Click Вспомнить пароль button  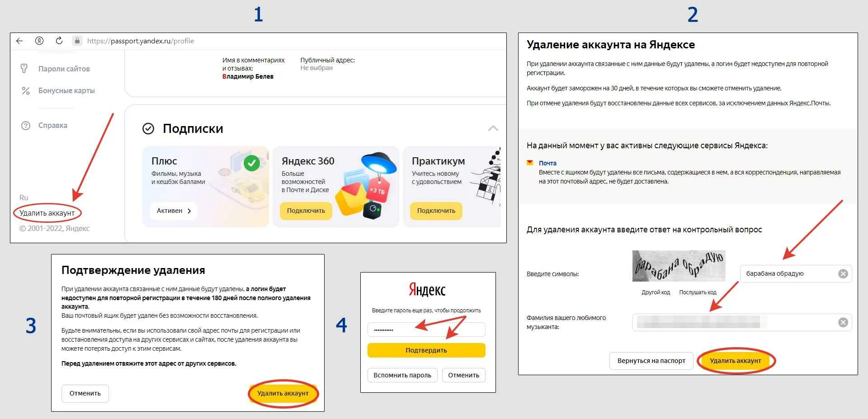pos(402,375)
